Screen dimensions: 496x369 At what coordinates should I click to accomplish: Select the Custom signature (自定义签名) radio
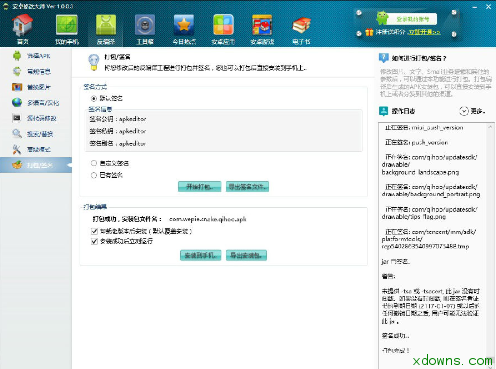pyautogui.click(x=94, y=163)
